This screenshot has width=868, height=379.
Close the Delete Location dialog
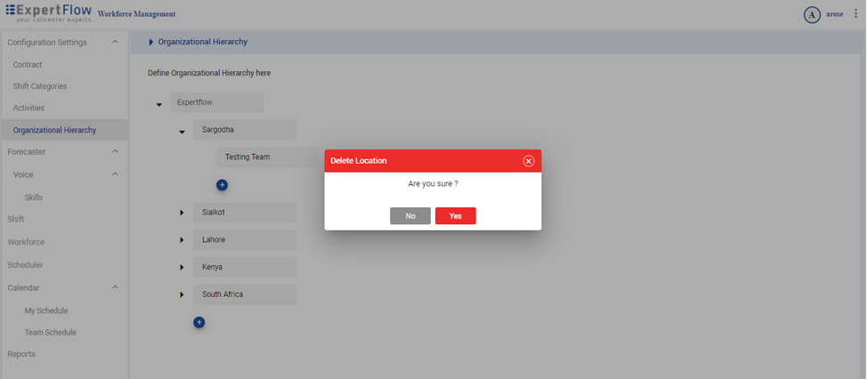pos(528,161)
